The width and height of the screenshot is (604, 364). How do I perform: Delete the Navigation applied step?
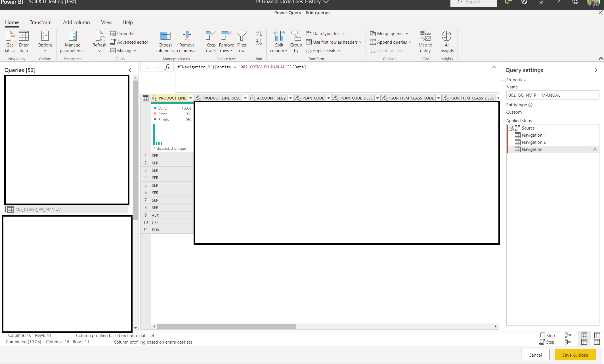[595, 149]
